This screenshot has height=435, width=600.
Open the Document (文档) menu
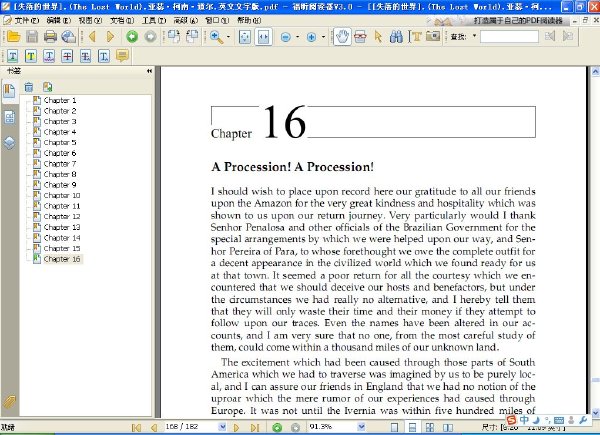pos(122,20)
